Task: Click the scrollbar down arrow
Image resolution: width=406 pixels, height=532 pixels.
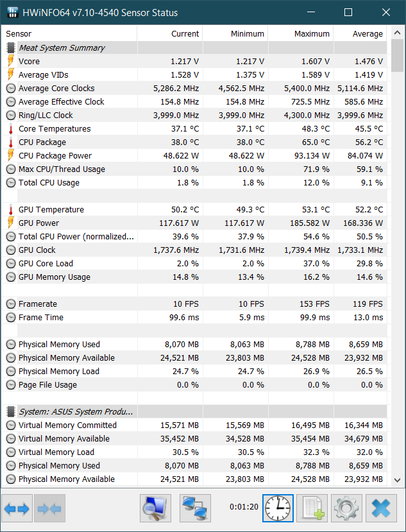Action: tap(397, 480)
